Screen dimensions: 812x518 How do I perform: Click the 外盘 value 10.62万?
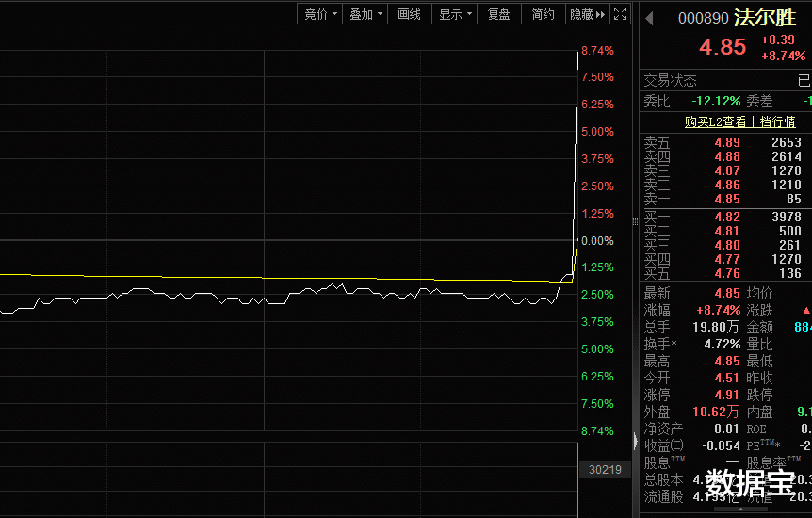click(716, 412)
